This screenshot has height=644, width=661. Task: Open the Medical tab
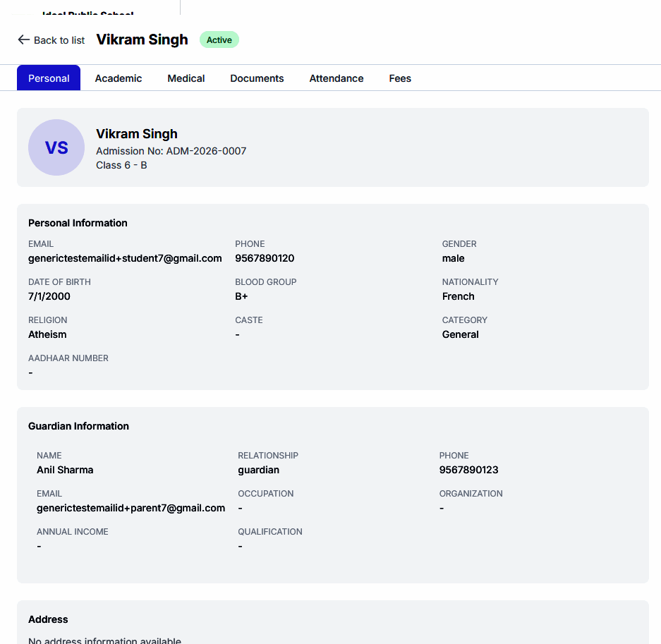[186, 78]
